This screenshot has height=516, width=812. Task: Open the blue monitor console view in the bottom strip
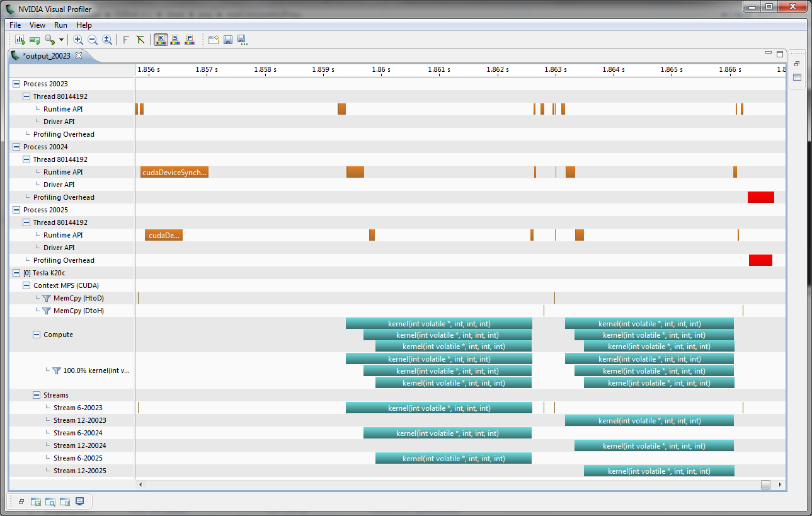[x=79, y=502]
